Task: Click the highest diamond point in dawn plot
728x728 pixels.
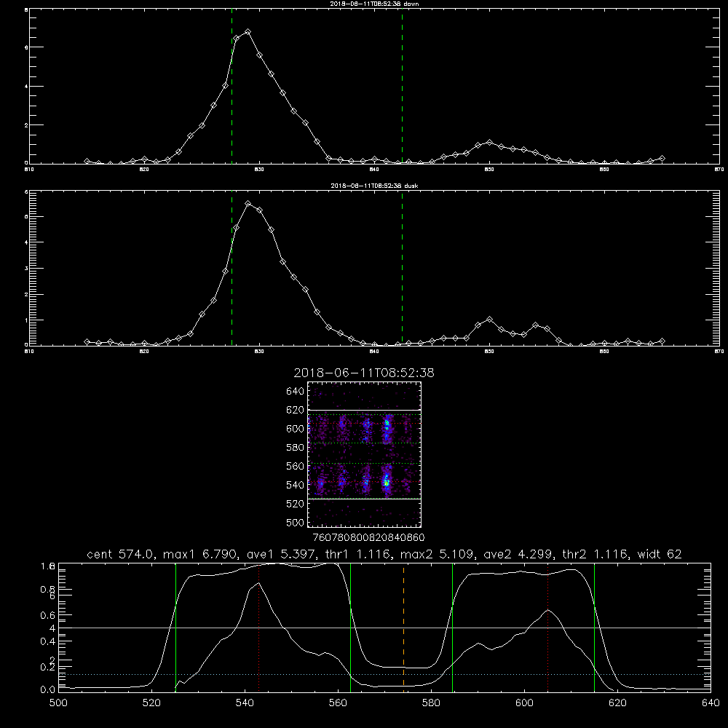Action: 248,31
